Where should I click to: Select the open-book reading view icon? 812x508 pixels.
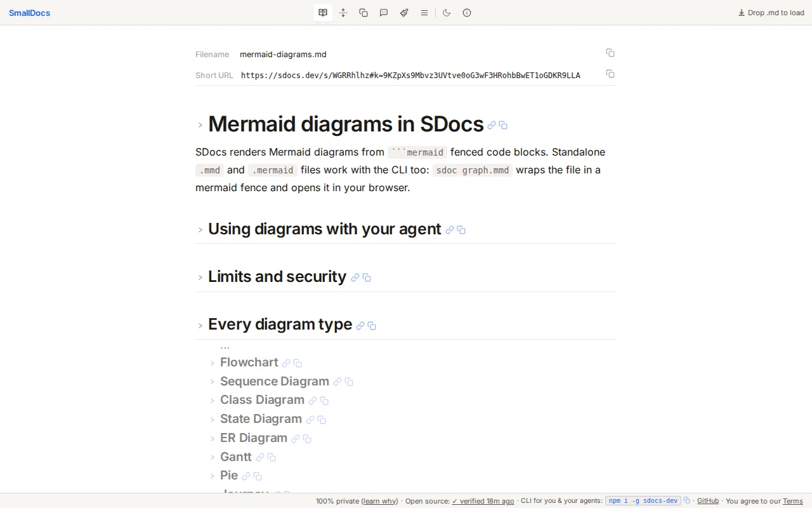click(x=323, y=13)
